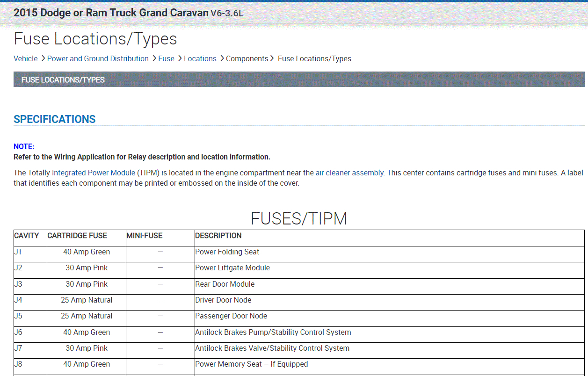588x376 pixels.
Task: Click Antilock Brakes Valve/Stability Control System description
Action: click(272, 348)
